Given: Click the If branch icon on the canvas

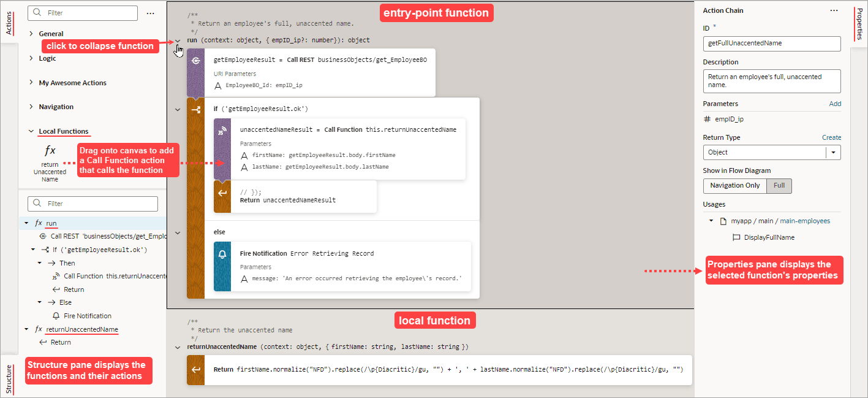Looking at the screenshot, I should (x=196, y=109).
